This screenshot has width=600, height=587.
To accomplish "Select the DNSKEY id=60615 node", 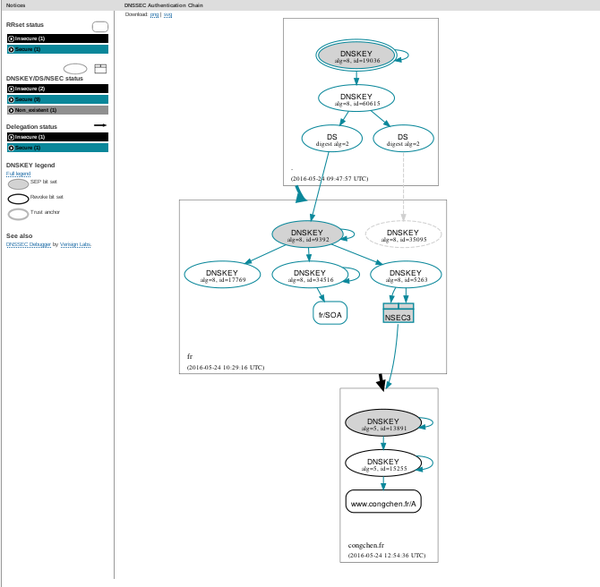I will (x=356, y=97).
